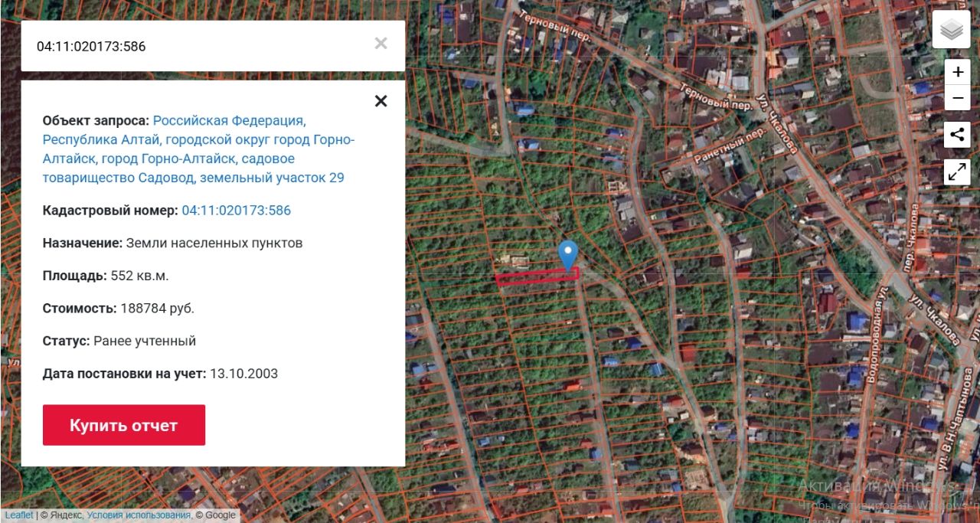This screenshot has width=980, height=523.
Task: Clear the cadastral number search field
Action: tap(381, 44)
